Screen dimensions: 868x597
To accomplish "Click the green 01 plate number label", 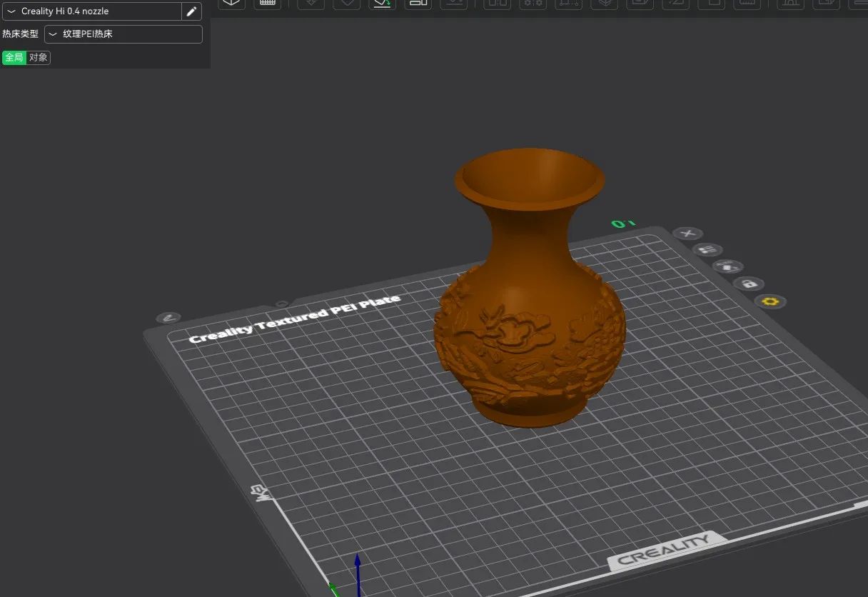I will [x=622, y=224].
